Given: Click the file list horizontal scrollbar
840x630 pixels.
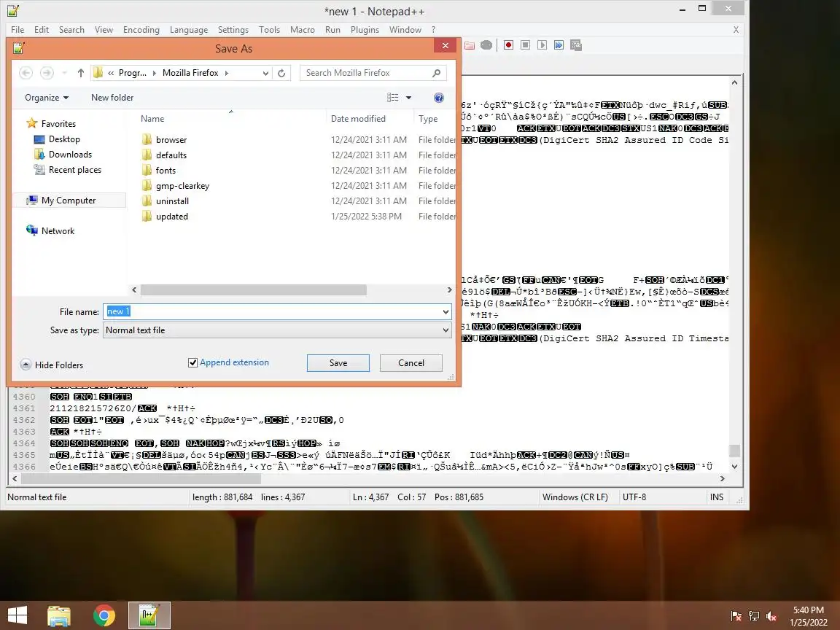Looking at the screenshot, I should click(254, 289).
